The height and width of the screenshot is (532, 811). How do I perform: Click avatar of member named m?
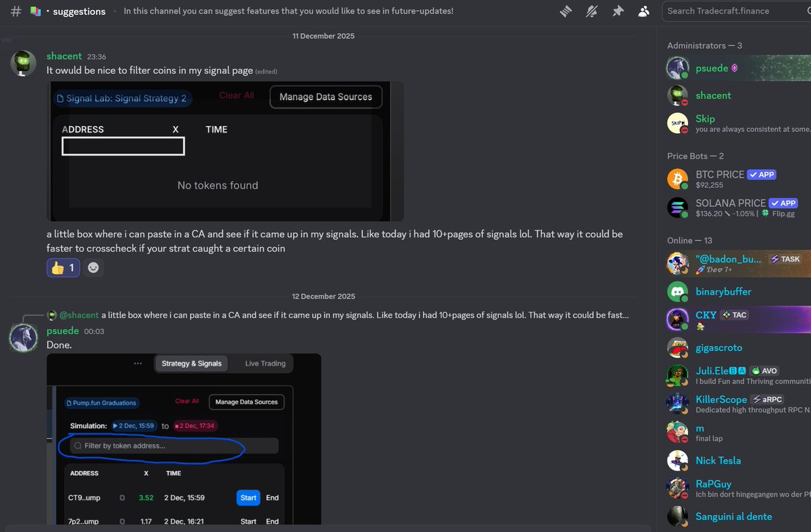click(678, 432)
